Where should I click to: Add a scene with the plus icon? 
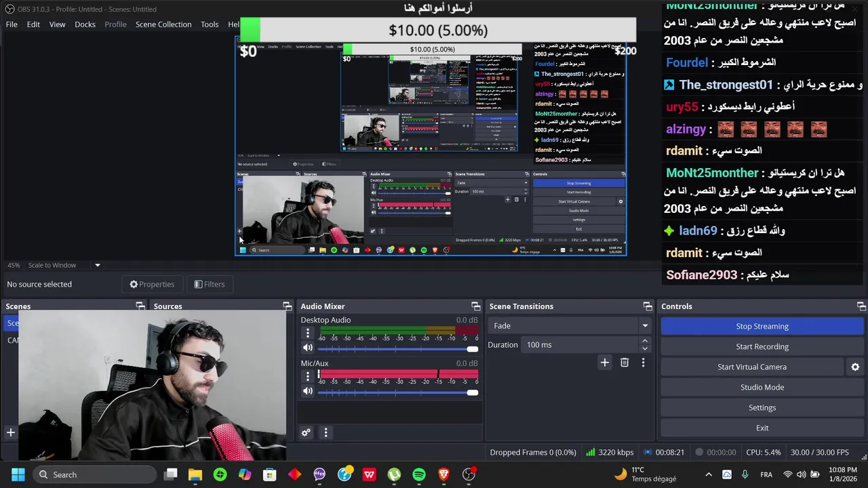[x=10, y=432]
